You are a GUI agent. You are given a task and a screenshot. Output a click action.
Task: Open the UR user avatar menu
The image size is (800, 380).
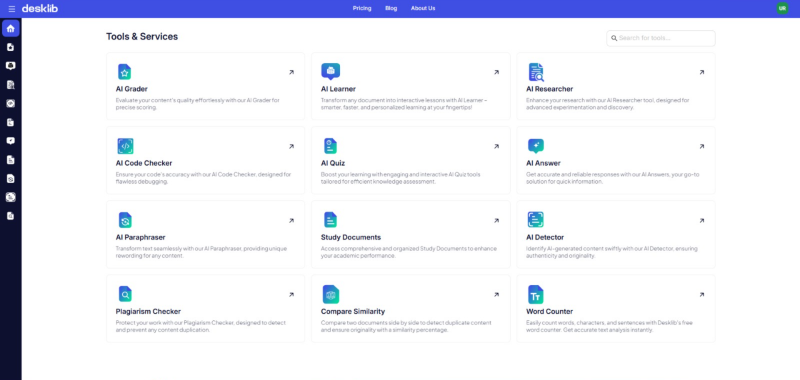[x=782, y=8]
